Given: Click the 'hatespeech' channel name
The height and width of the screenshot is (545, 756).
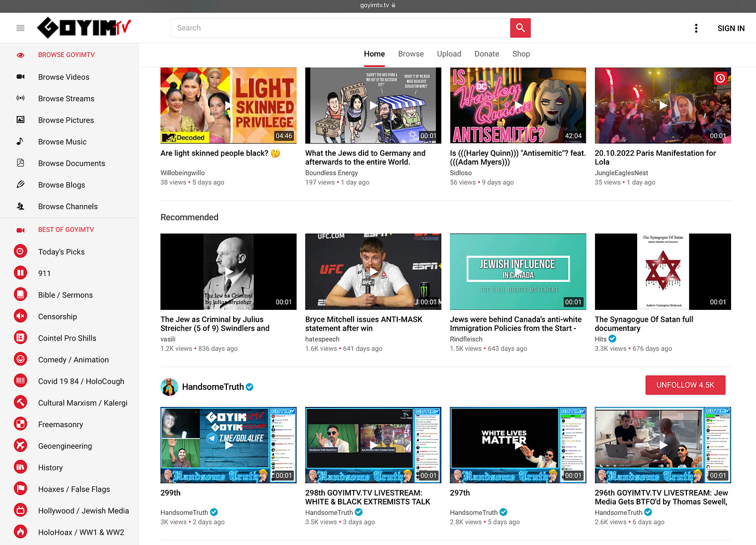Looking at the screenshot, I should click(322, 339).
